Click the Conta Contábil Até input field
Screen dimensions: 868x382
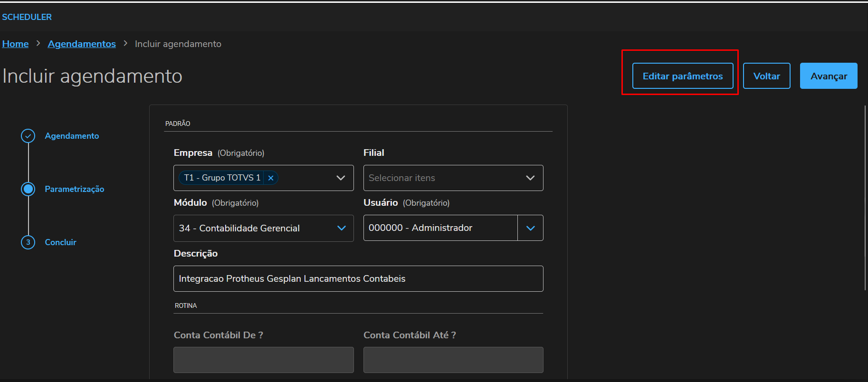[x=453, y=360]
